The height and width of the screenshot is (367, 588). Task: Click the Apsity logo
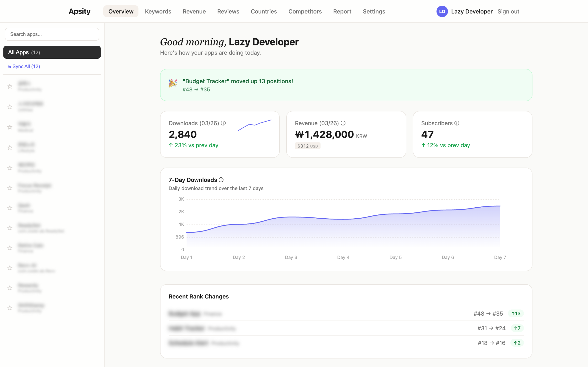[79, 11]
